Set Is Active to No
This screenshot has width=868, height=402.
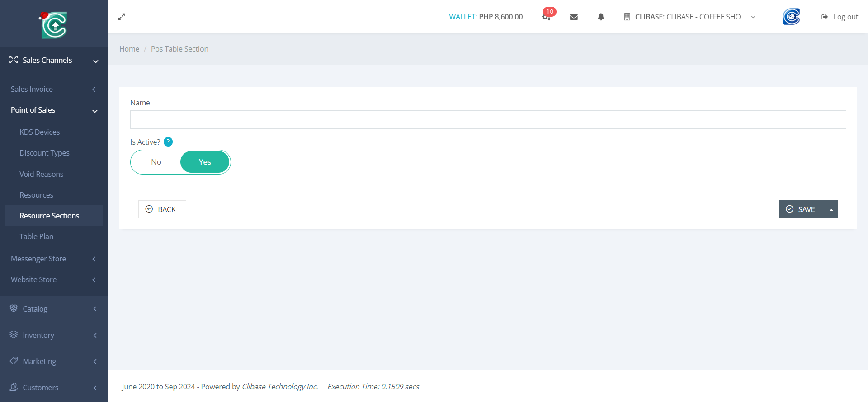[156, 162]
